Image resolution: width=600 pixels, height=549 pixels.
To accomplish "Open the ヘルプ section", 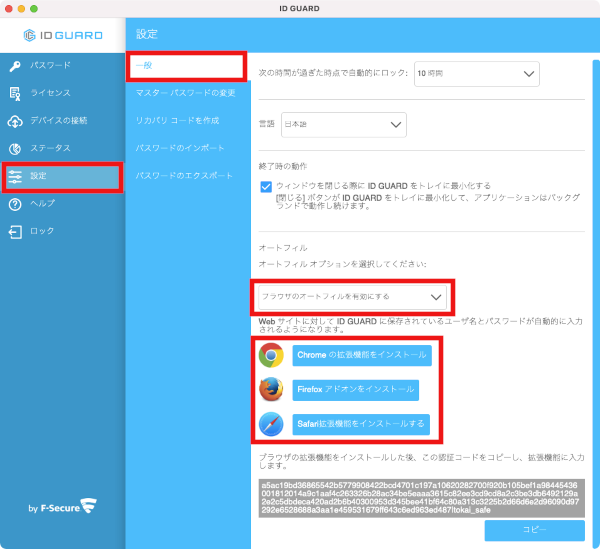I will pyautogui.click(x=62, y=204).
